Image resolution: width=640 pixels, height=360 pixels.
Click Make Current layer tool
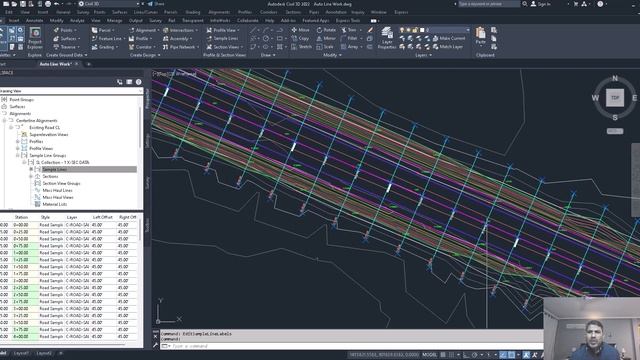[449, 38]
